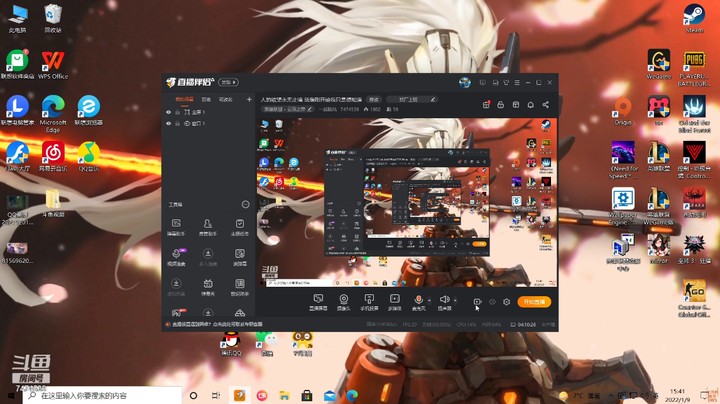Toggle the preview eye icon in the bottom bar
720x404 pixels.
pos(492,302)
